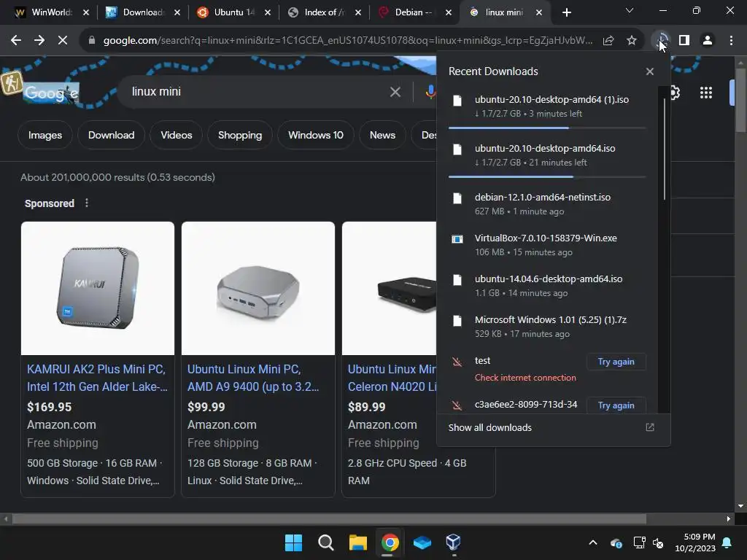Image resolution: width=747 pixels, height=560 pixels.
Task: Open the tab search dropdown arrow
Action: (630, 10)
